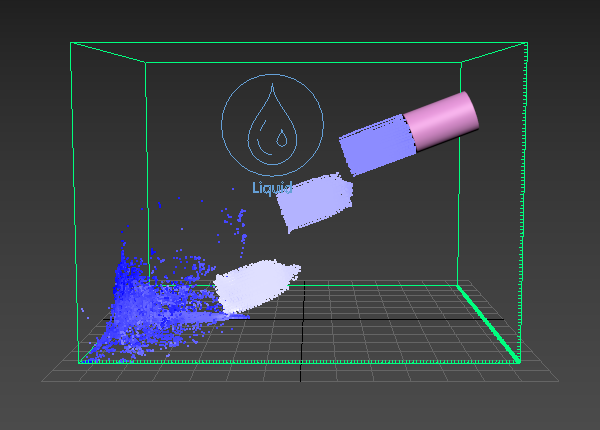Select the pink cylinder emitter object

[x=441, y=121]
